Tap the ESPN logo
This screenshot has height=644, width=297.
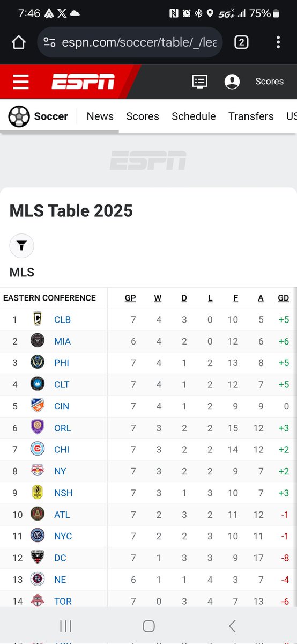[x=83, y=82]
